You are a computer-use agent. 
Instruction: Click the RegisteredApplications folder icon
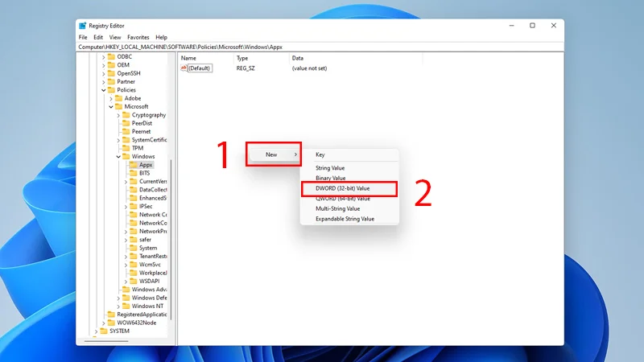coord(111,315)
